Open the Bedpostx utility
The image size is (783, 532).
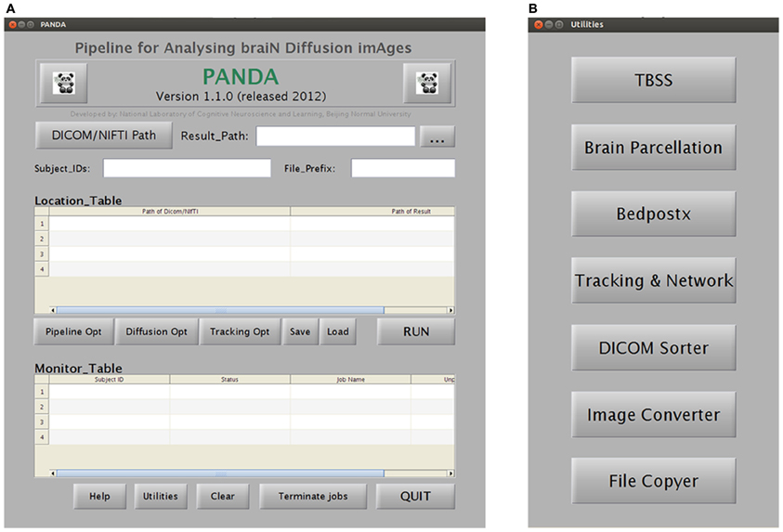click(654, 214)
